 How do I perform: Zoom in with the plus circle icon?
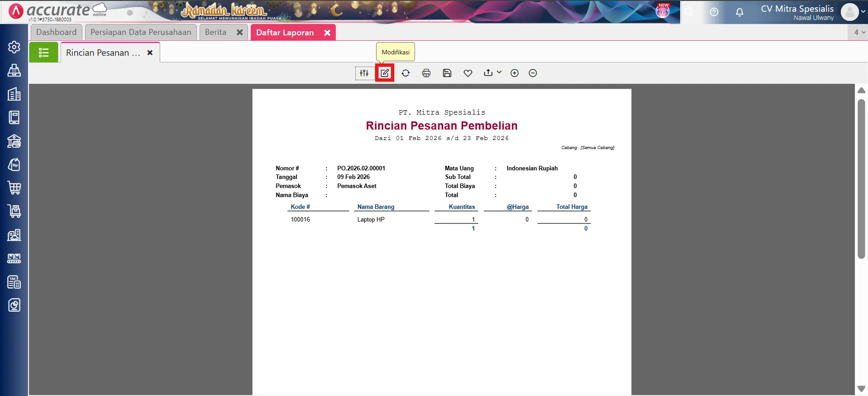[x=515, y=73]
